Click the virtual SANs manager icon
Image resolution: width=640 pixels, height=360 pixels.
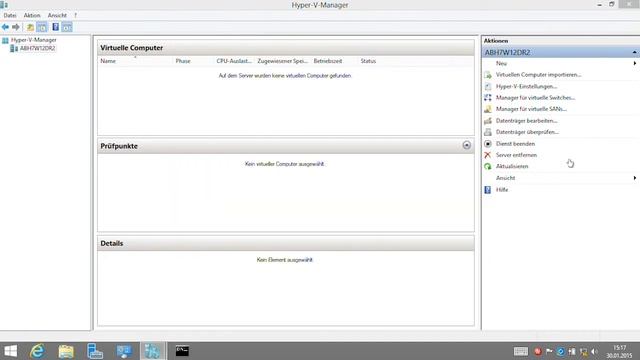click(488, 109)
